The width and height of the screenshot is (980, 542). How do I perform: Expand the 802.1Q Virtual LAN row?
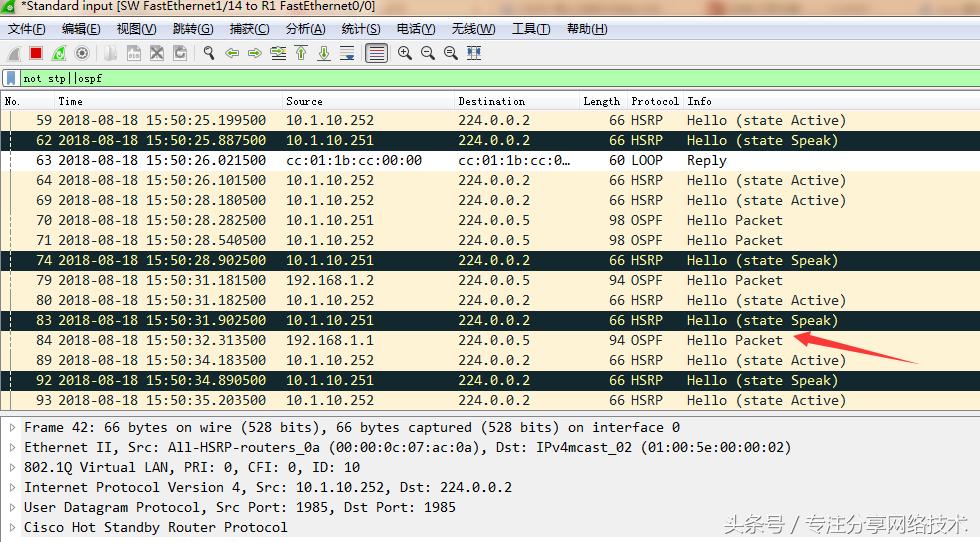coord(12,468)
